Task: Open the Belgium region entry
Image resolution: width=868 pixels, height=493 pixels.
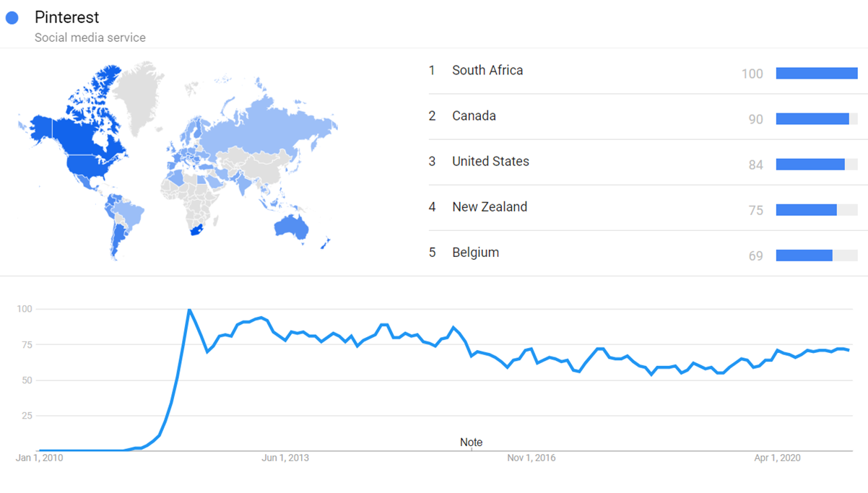Action: (475, 253)
